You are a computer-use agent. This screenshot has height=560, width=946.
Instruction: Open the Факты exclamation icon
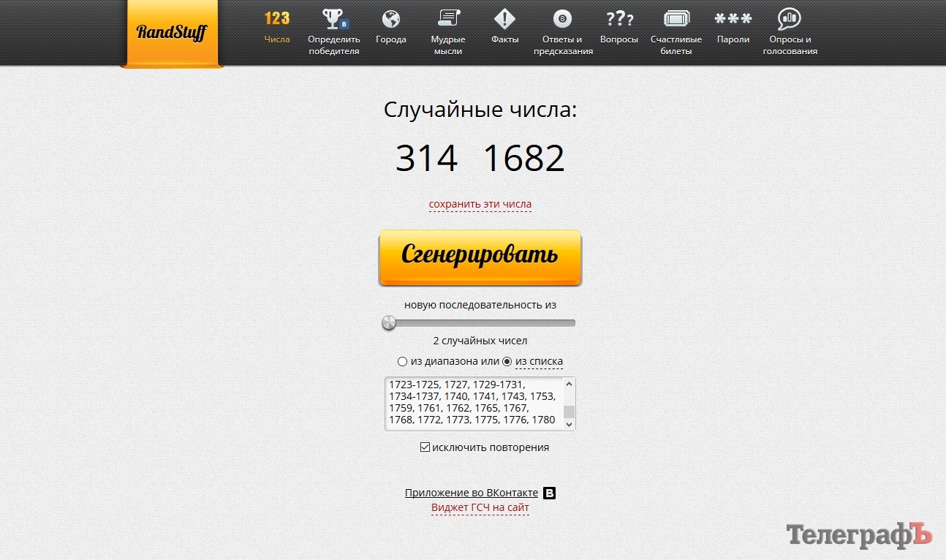pos(504,19)
